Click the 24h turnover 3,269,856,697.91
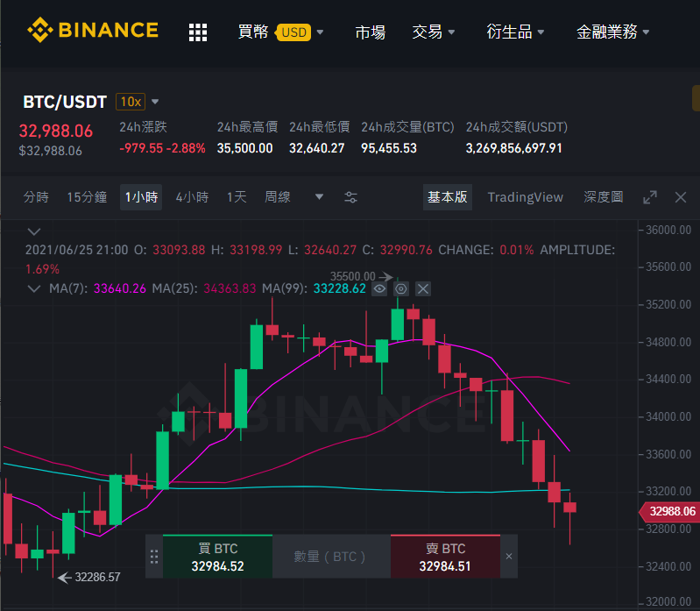This screenshot has width=700, height=611. pyautogui.click(x=514, y=148)
